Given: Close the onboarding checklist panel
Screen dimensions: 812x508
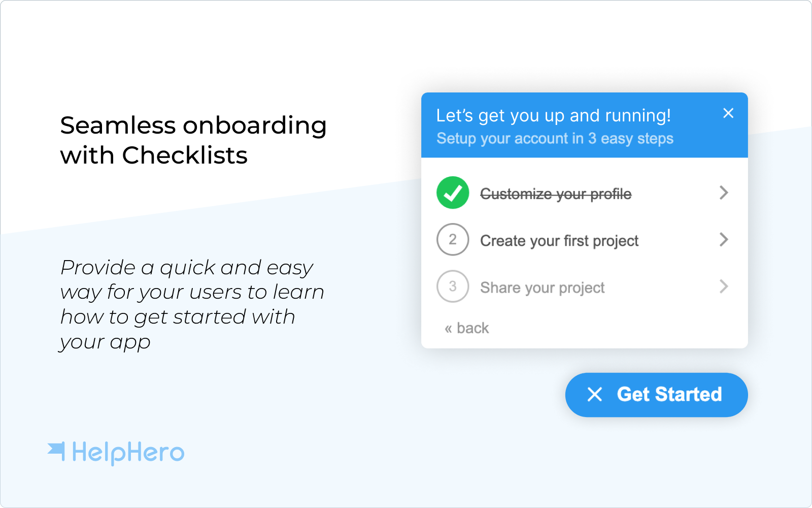Looking at the screenshot, I should (728, 113).
